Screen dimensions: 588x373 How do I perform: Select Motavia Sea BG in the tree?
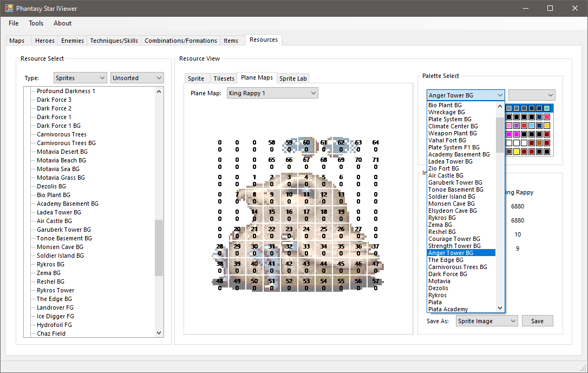(x=58, y=169)
